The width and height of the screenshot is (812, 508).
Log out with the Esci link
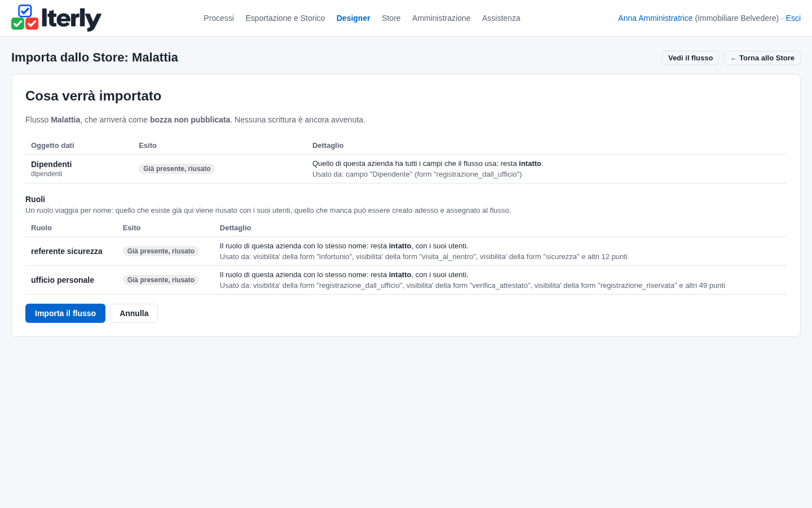[x=793, y=18]
